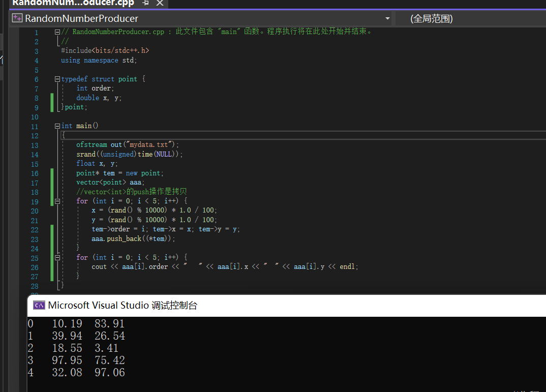Click line number 13 in the gutter

pyautogui.click(x=35, y=145)
